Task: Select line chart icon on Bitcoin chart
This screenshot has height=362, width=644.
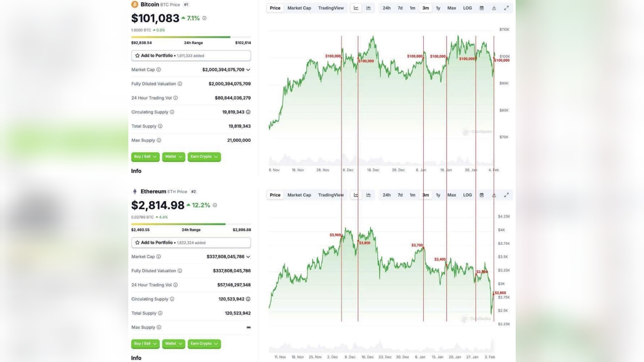Action: coord(356,8)
